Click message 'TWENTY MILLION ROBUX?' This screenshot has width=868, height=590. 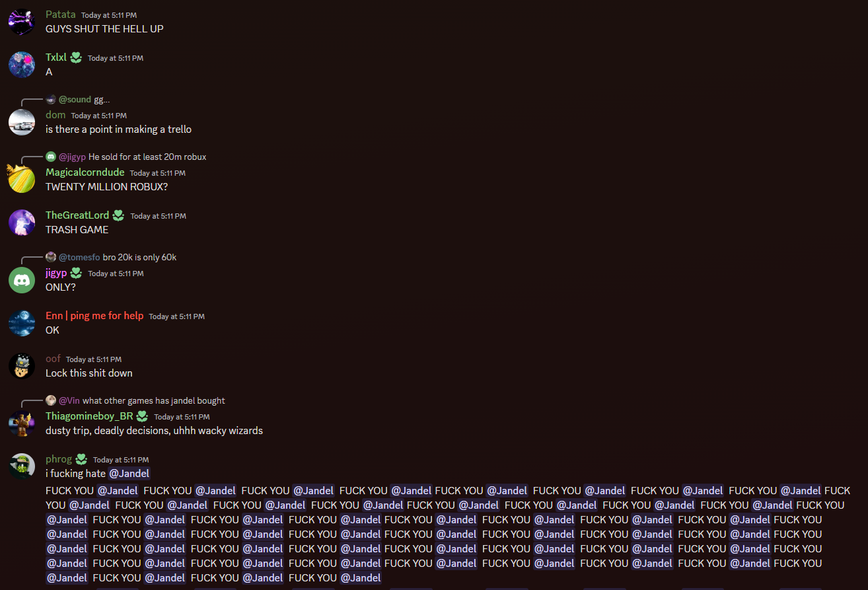(x=106, y=187)
